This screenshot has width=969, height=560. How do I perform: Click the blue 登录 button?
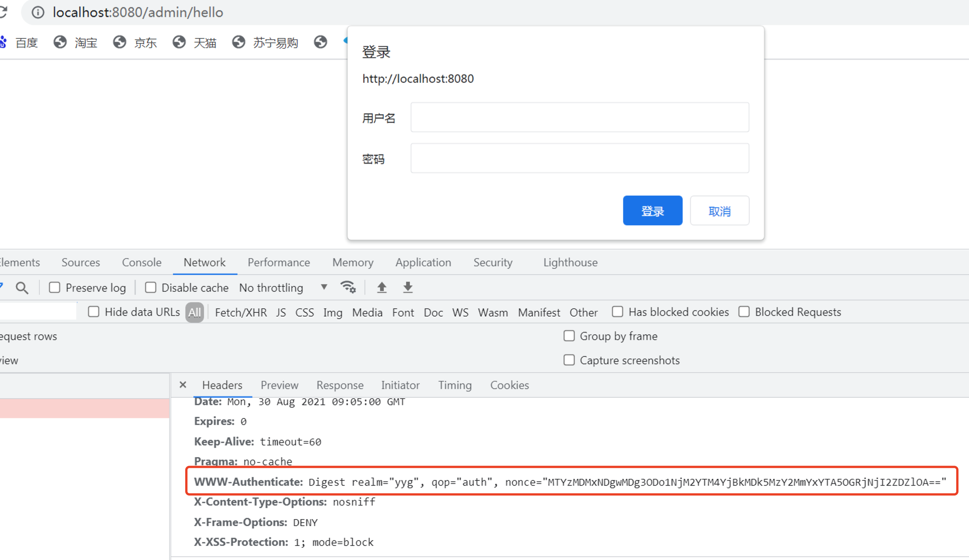pos(652,210)
